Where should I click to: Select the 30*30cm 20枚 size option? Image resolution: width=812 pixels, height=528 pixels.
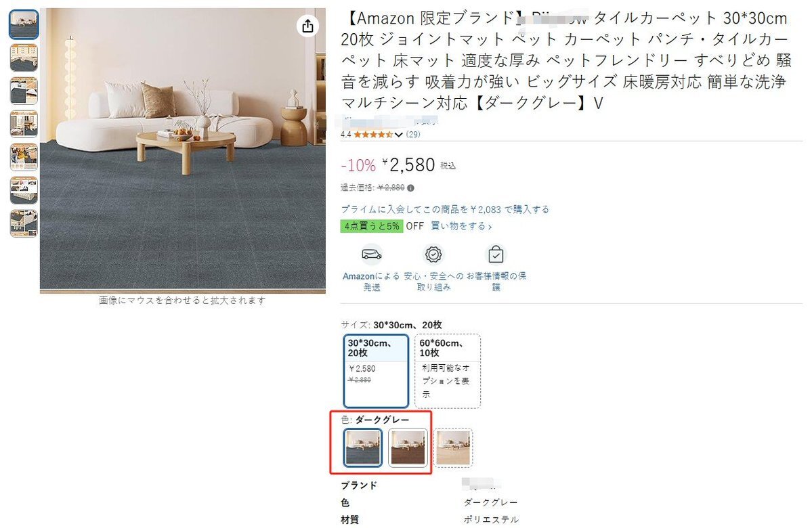click(x=376, y=371)
